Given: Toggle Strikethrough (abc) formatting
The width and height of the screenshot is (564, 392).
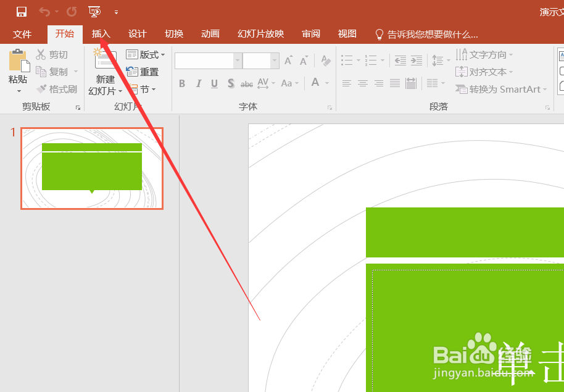Looking at the screenshot, I should tap(247, 84).
